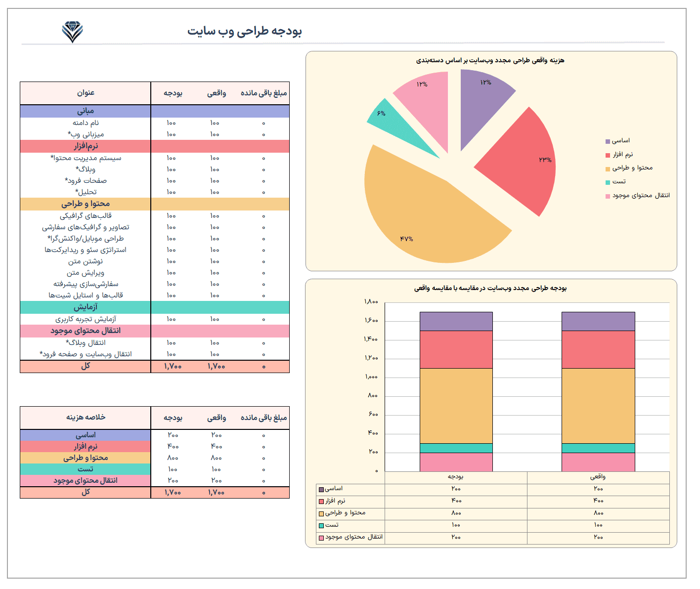Viewport: 700px width, 589px height.
Task: Click the ۱,۸۰۰ label on the chart axis
Action: (371, 301)
